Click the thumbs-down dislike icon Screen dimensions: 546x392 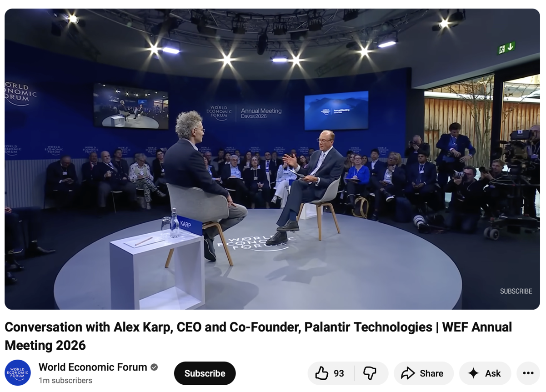370,373
